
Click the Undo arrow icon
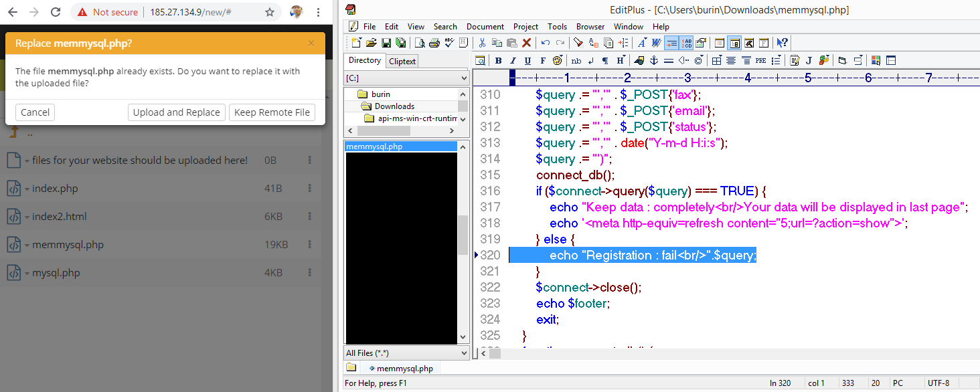click(x=546, y=43)
